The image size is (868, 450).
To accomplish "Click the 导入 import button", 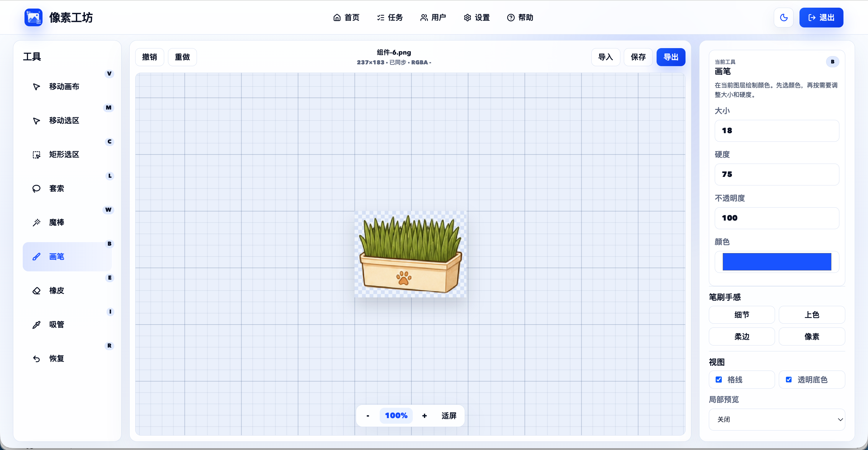I will point(606,57).
